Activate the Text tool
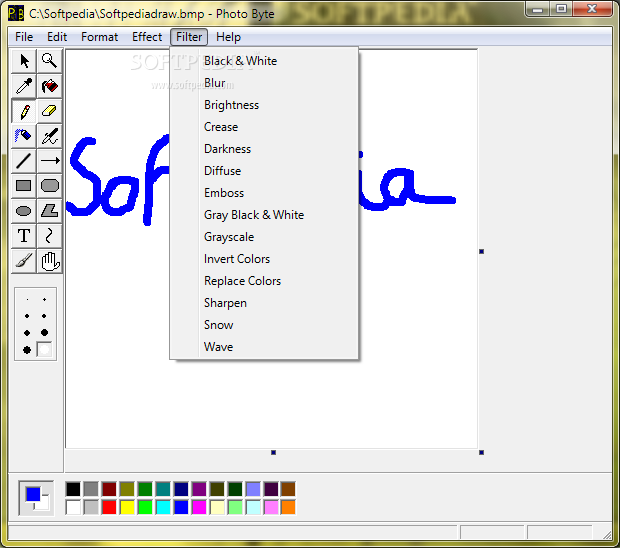 pyautogui.click(x=24, y=236)
